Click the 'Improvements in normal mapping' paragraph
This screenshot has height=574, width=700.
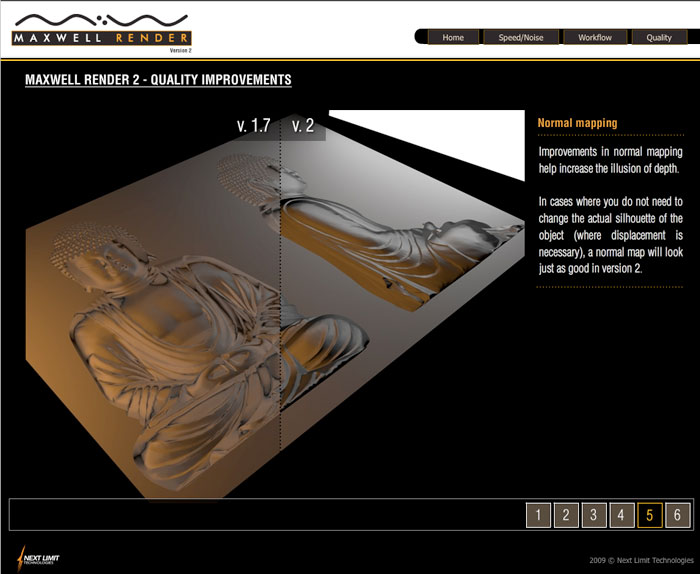610,160
